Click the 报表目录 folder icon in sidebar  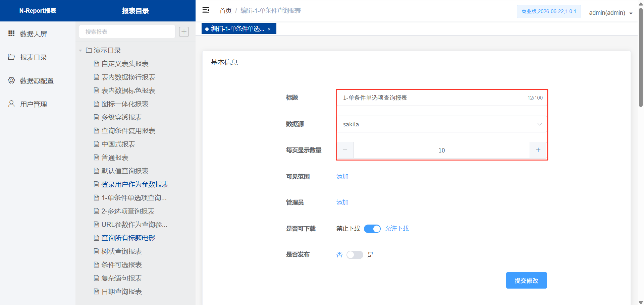pyautogui.click(x=11, y=57)
